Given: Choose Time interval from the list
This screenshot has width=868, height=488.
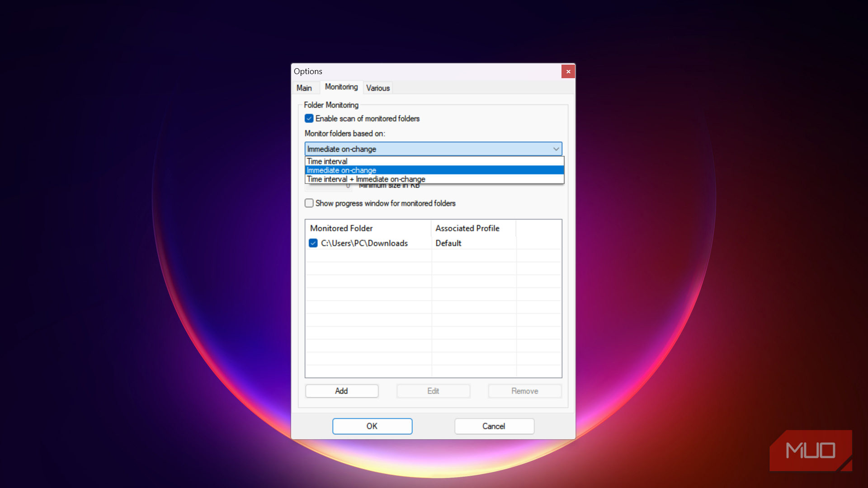Looking at the screenshot, I should pos(434,161).
